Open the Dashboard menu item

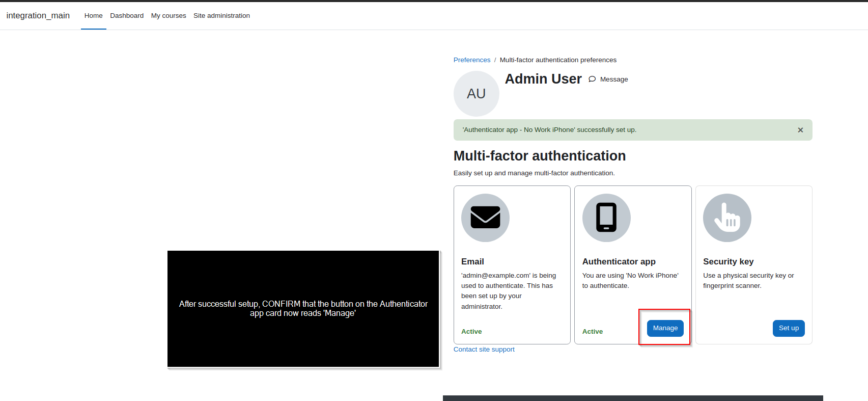click(127, 16)
